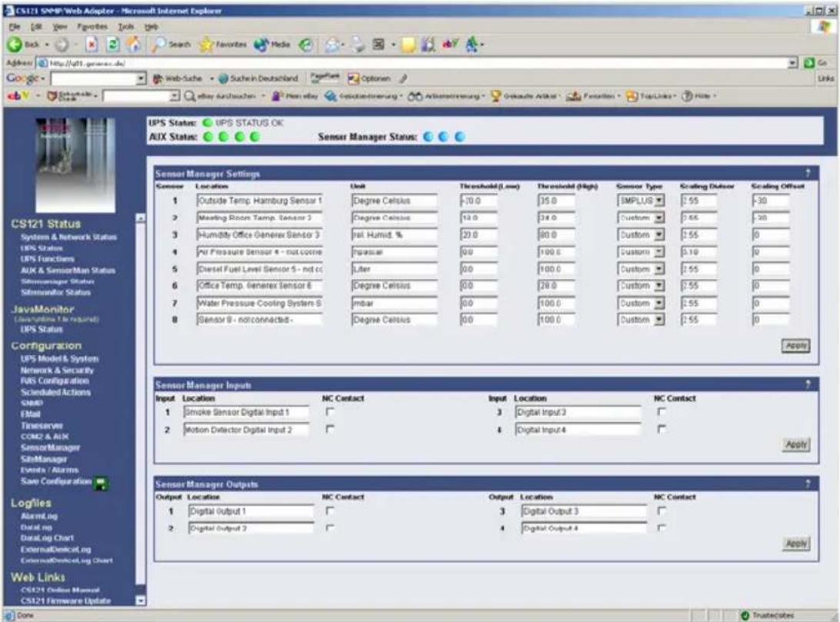840x622 pixels.
Task: Open the Tools menu
Action: click(x=126, y=26)
